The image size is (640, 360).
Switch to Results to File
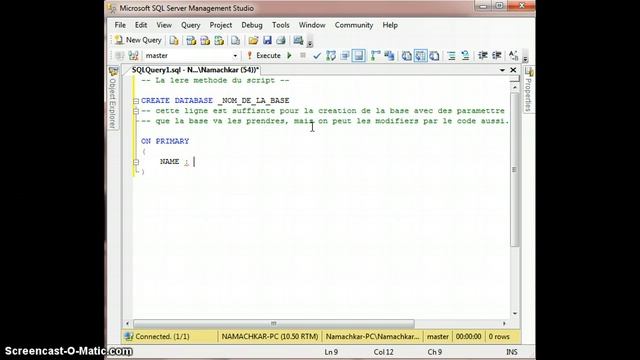434,56
